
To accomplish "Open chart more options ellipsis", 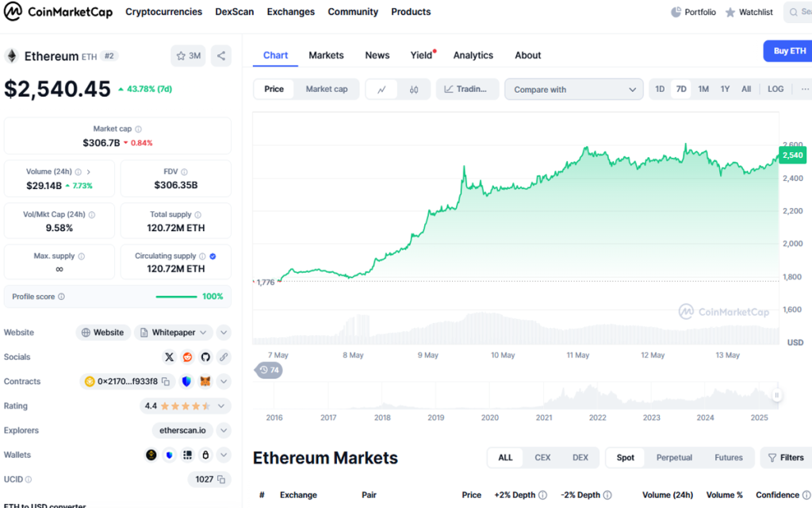I will point(805,89).
